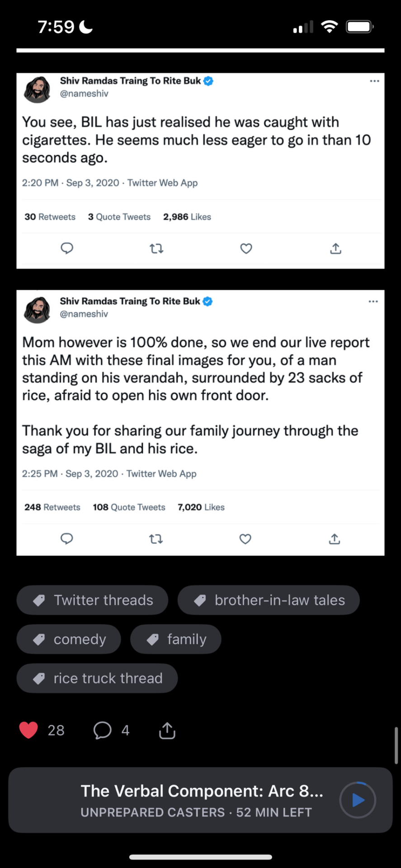Viewport: 401px width, 868px height.
Task: Open the three-dot menu on second tweet
Action: [x=373, y=301]
